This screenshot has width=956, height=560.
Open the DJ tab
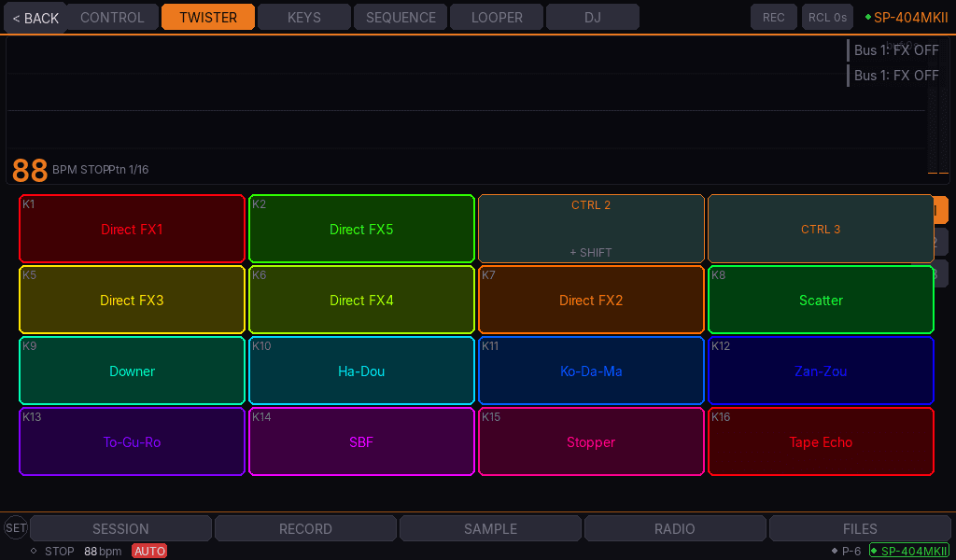(x=593, y=17)
